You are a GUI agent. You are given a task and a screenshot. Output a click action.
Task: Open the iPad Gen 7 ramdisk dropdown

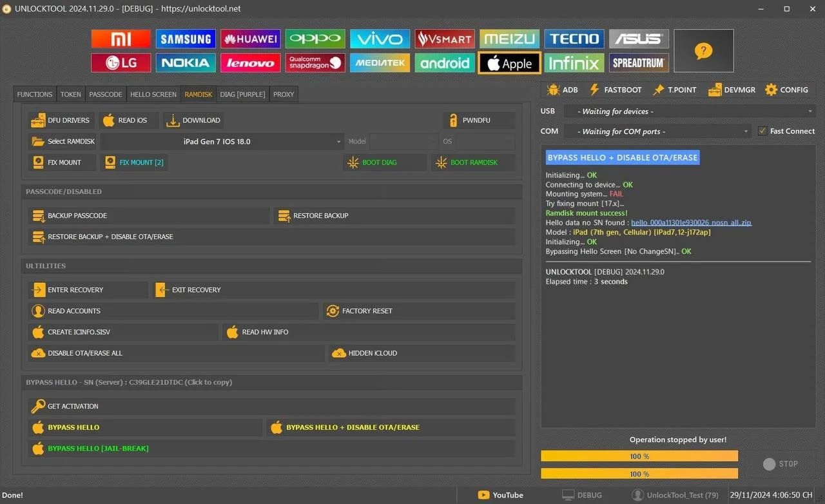click(222, 141)
